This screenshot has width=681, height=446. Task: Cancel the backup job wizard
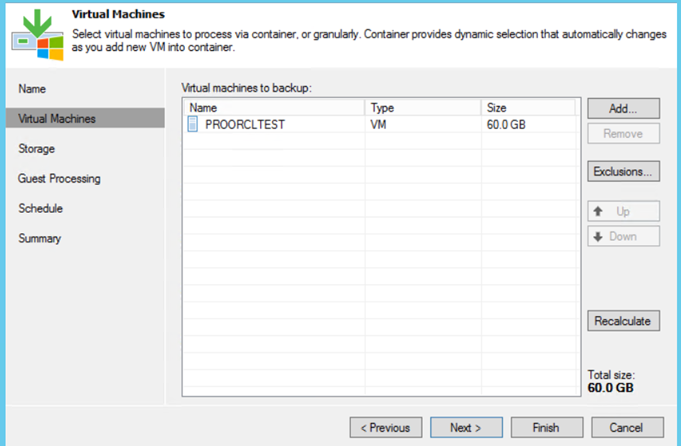627,427
